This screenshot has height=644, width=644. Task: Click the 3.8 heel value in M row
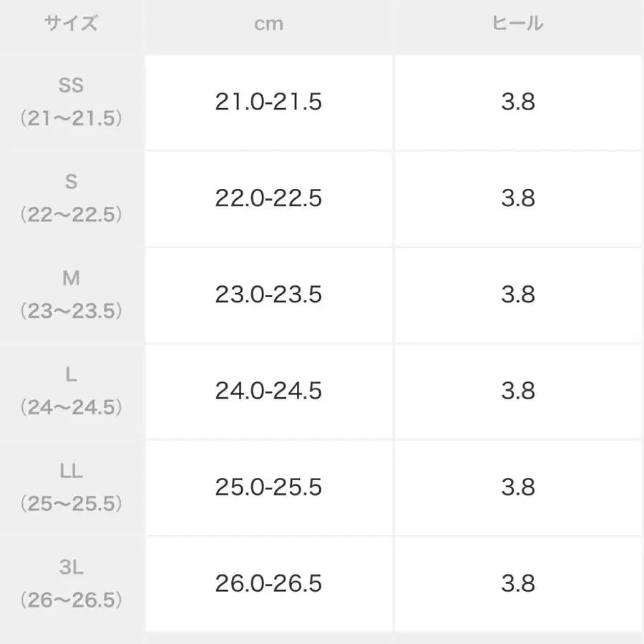518,295
